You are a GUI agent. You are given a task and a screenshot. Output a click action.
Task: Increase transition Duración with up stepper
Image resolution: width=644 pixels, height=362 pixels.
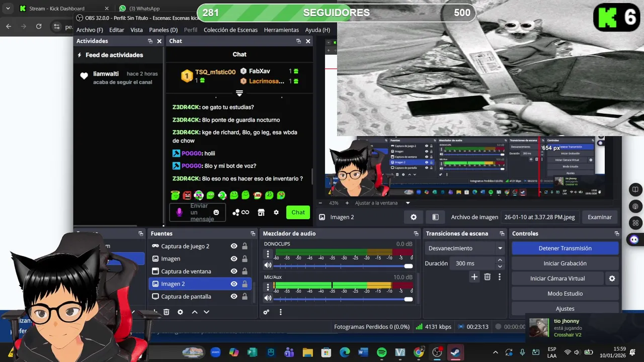pos(500,260)
